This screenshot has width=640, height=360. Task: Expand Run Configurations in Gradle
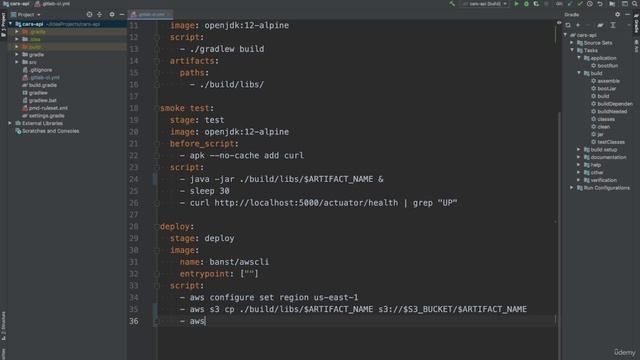[x=572, y=188]
